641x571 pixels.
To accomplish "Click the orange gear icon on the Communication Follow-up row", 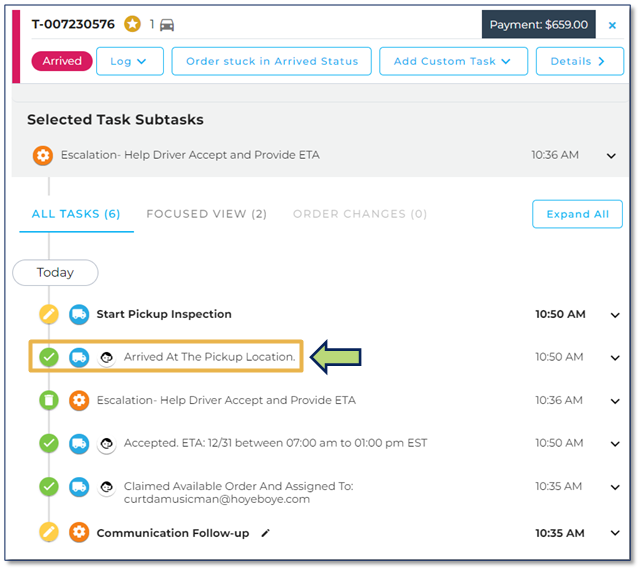I will [x=79, y=533].
